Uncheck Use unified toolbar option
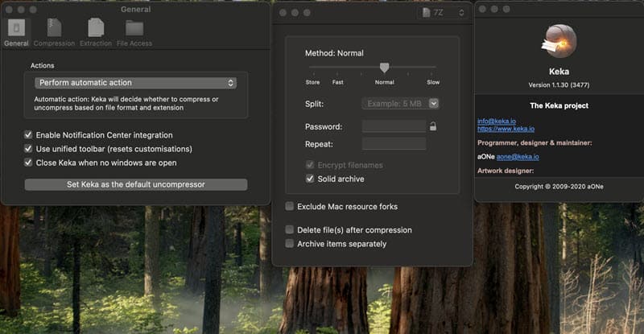Viewport: 644px width, 334px height. coord(29,149)
